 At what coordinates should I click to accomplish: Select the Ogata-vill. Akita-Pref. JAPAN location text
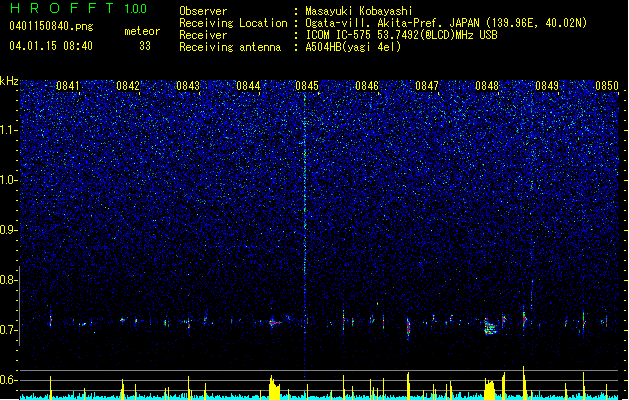click(446, 23)
